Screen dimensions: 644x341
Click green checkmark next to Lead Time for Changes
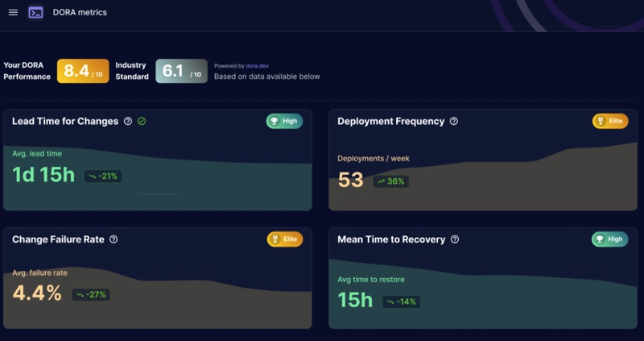tap(142, 122)
